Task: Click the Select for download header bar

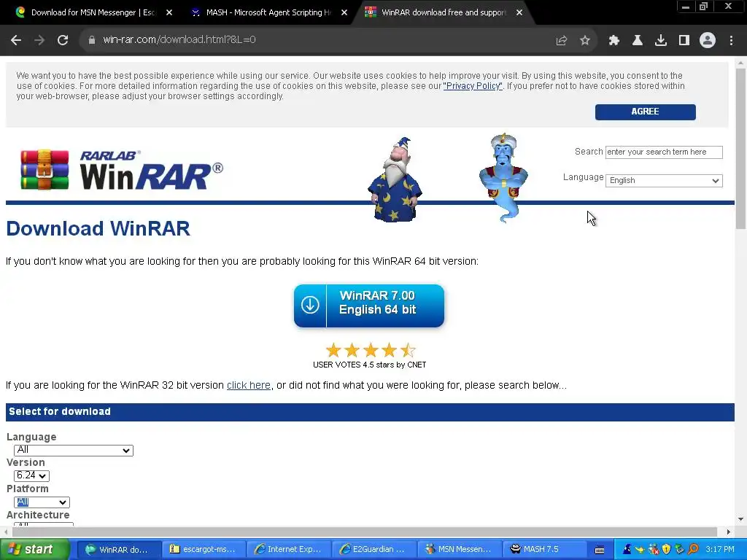Action: pyautogui.click(x=370, y=412)
